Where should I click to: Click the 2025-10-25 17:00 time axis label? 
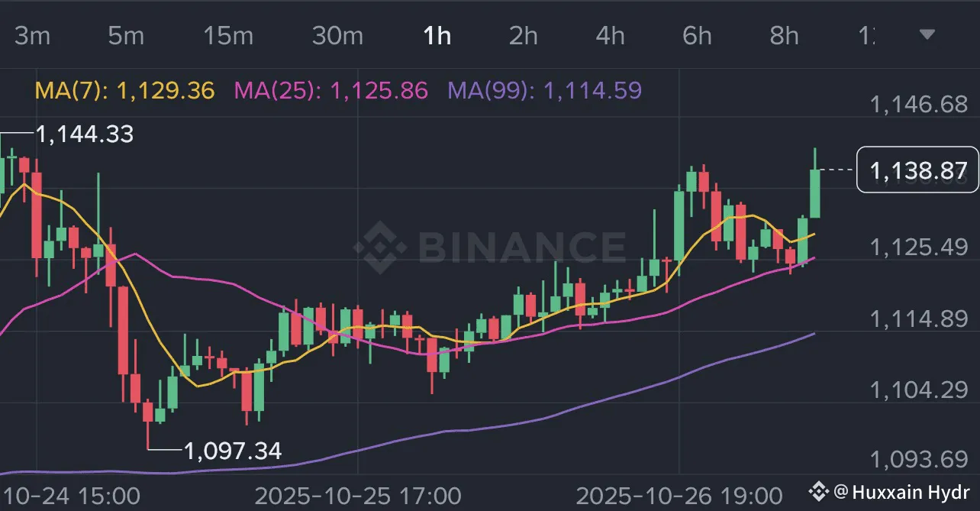(x=357, y=495)
